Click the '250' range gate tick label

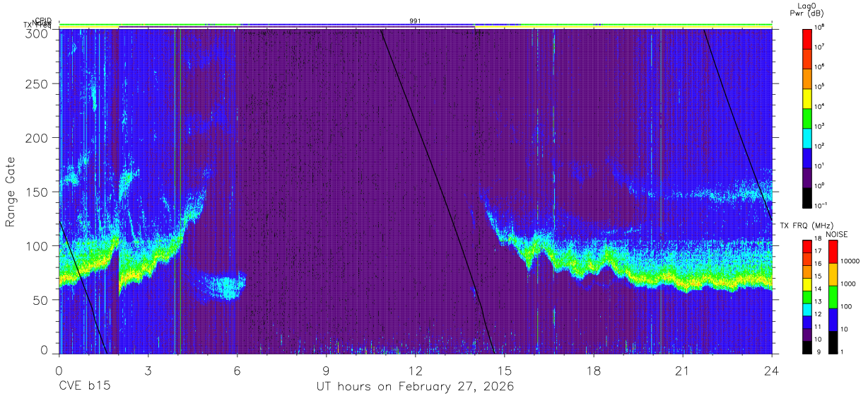pos(37,84)
